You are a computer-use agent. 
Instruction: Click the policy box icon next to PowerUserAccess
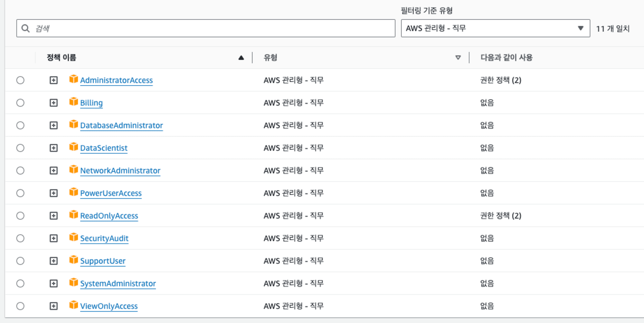73,192
